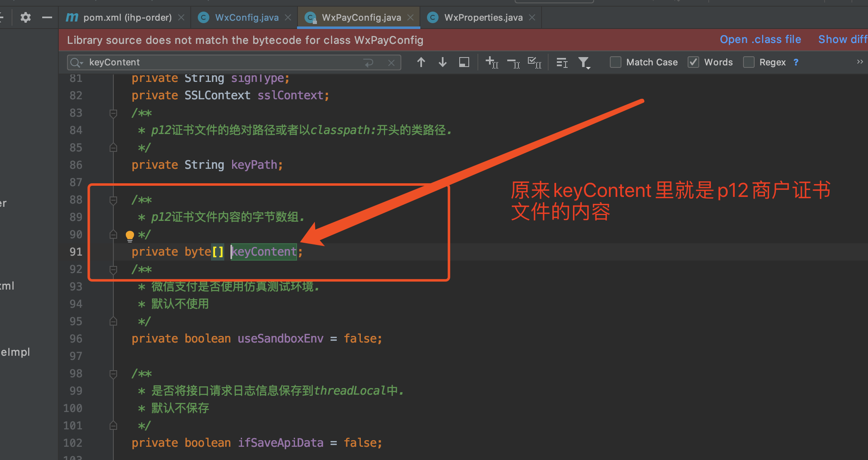Viewport: 868px width, 460px height.
Task: Click the add occurrence icon in find toolbar
Action: [491, 62]
